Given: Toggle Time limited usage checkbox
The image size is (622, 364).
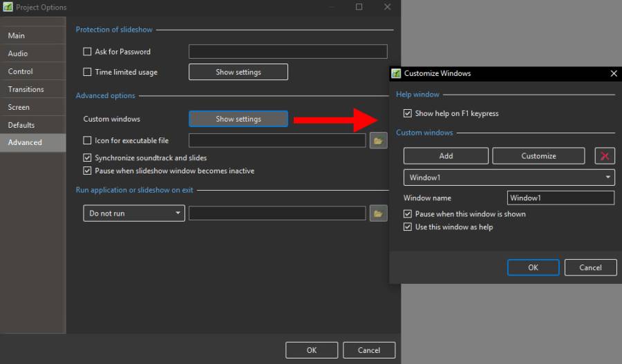Looking at the screenshot, I should tap(87, 72).
